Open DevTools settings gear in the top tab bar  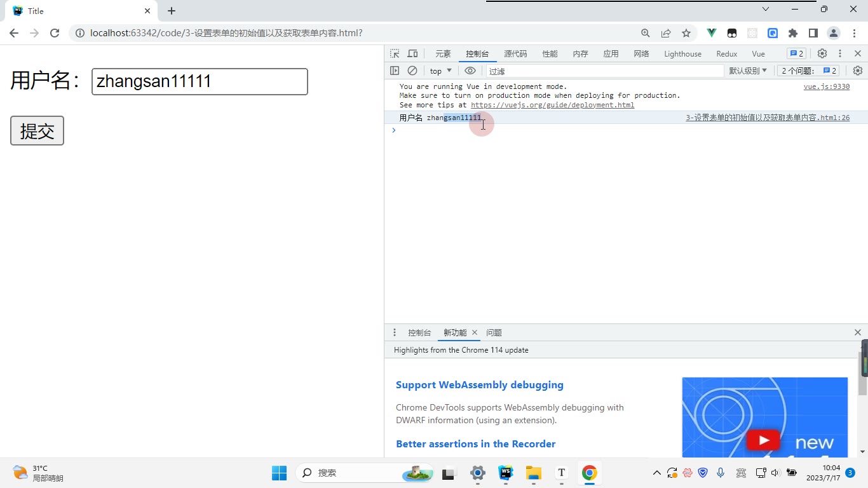point(822,53)
